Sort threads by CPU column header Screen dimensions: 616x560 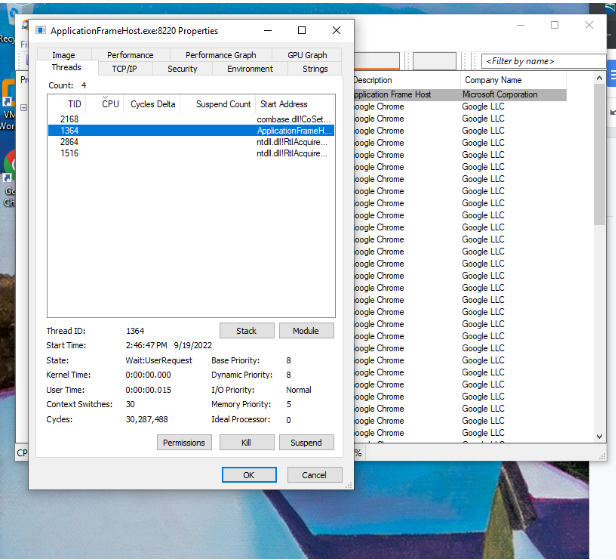coord(105,104)
